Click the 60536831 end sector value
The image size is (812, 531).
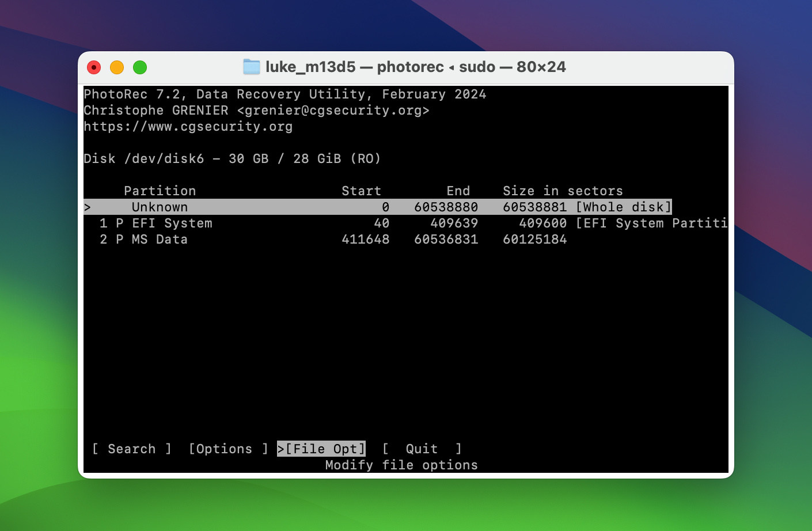446,239
